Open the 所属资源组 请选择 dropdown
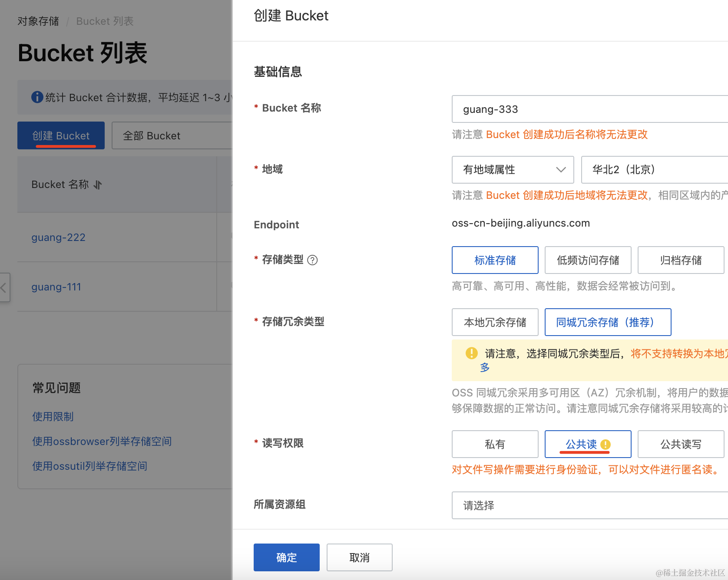The image size is (728, 580). pyautogui.click(x=589, y=505)
